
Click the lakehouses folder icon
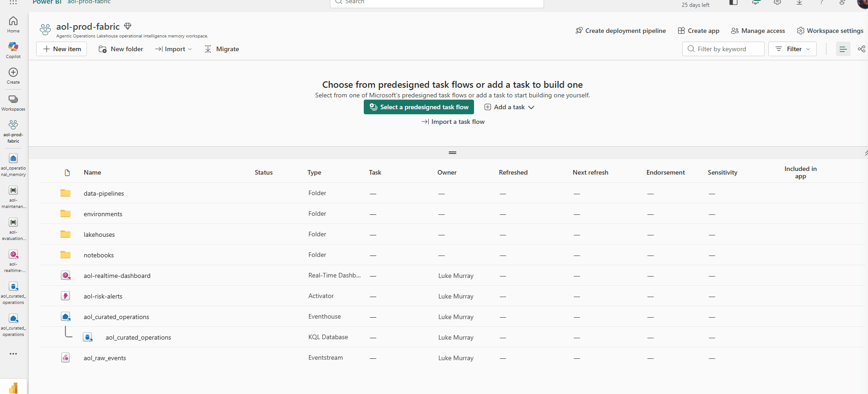pos(65,234)
